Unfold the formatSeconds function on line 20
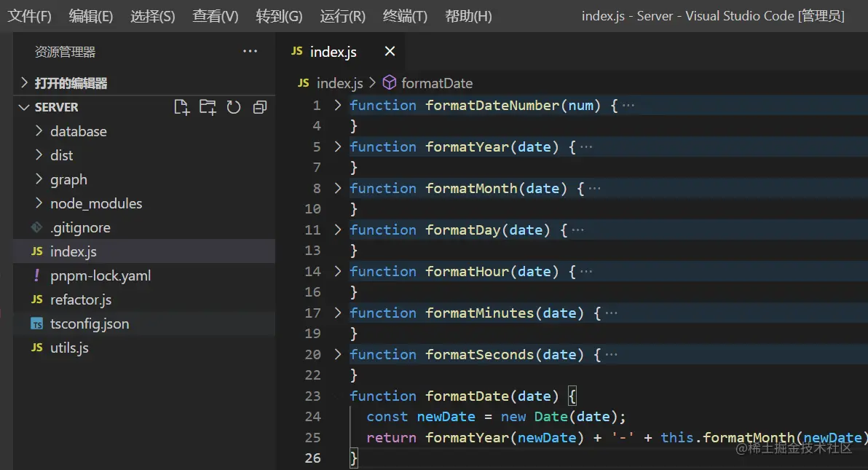 point(337,355)
